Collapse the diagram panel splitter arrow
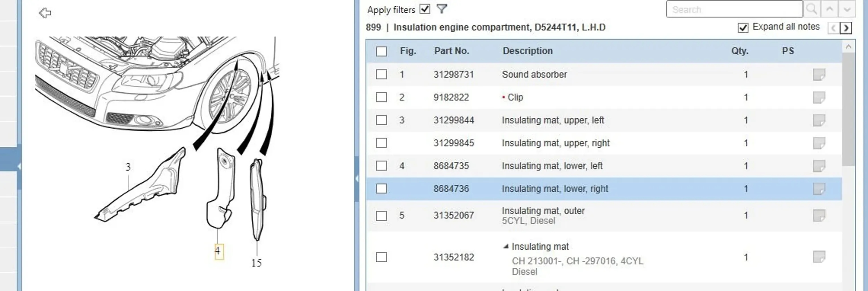868x291 pixels. click(x=357, y=178)
